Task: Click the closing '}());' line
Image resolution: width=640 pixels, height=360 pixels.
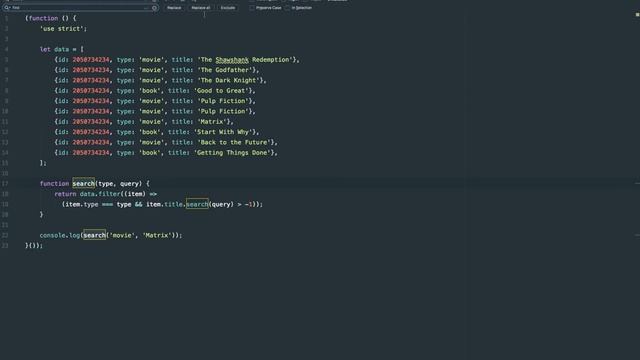Action: [34, 245]
